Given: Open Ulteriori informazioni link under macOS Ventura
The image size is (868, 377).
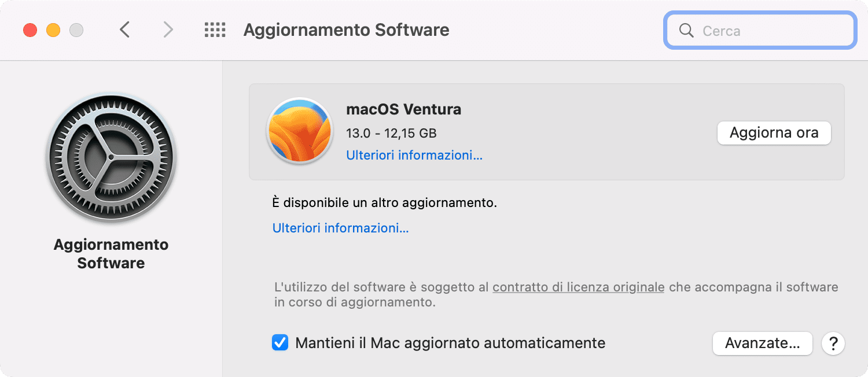Looking at the screenshot, I should click(414, 156).
